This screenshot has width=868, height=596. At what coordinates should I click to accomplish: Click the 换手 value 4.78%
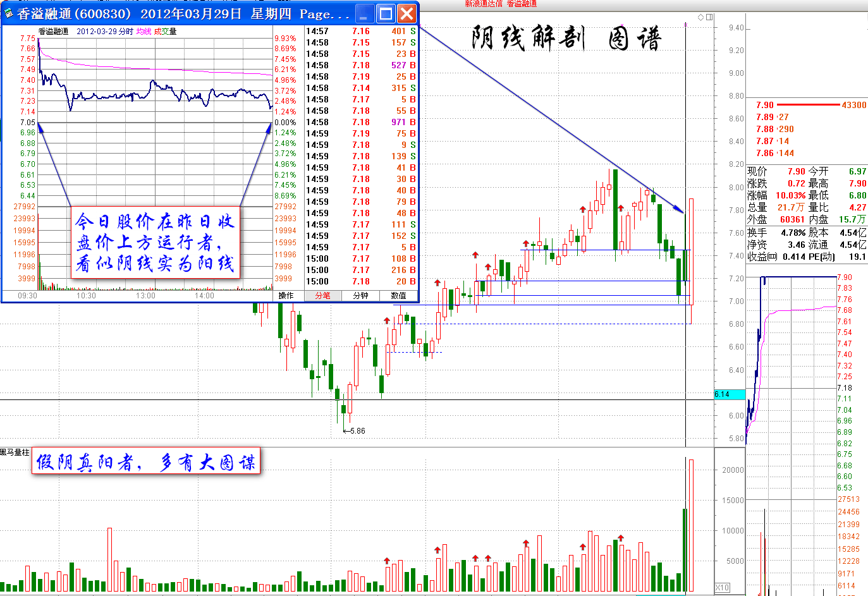[x=793, y=233]
